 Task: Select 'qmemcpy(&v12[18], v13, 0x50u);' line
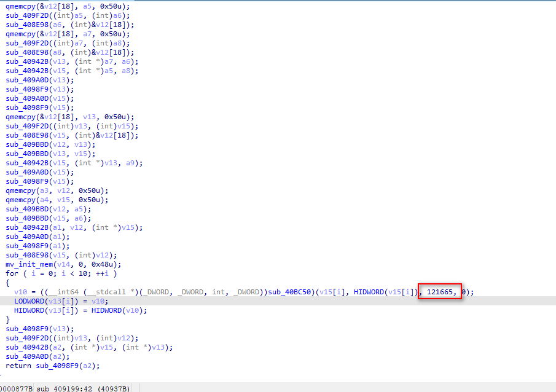(70, 117)
